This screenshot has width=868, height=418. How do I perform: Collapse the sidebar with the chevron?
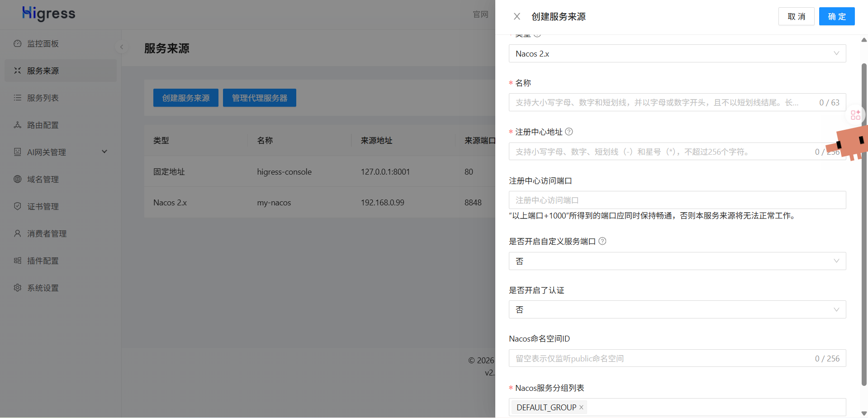coord(121,47)
